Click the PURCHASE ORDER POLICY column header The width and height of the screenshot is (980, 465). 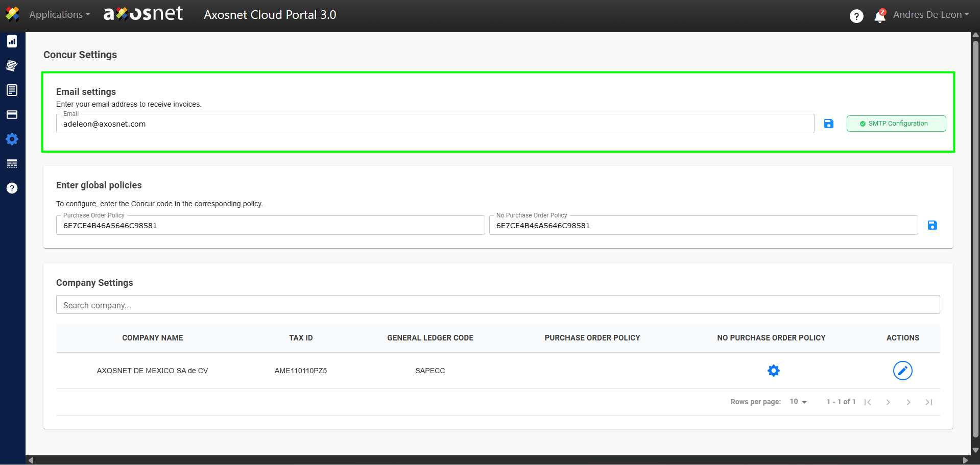[x=592, y=338]
